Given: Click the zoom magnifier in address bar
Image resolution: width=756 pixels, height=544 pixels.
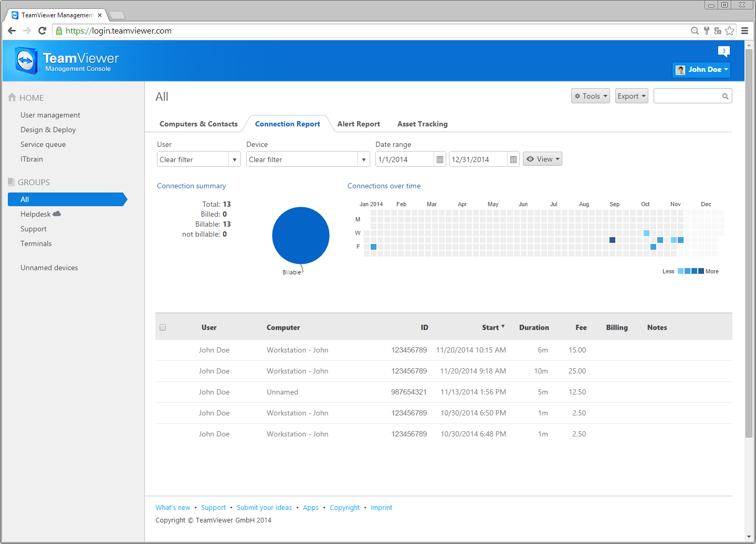Looking at the screenshot, I should (695, 31).
